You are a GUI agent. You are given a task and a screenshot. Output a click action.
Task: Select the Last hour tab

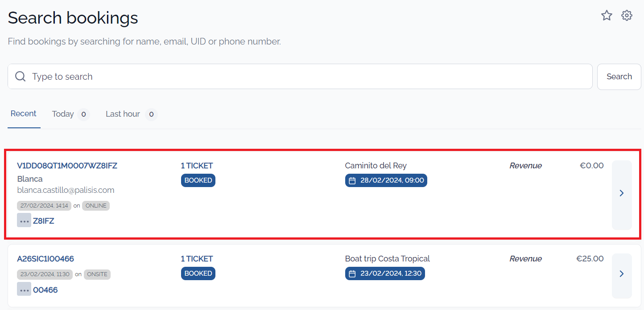click(132, 114)
